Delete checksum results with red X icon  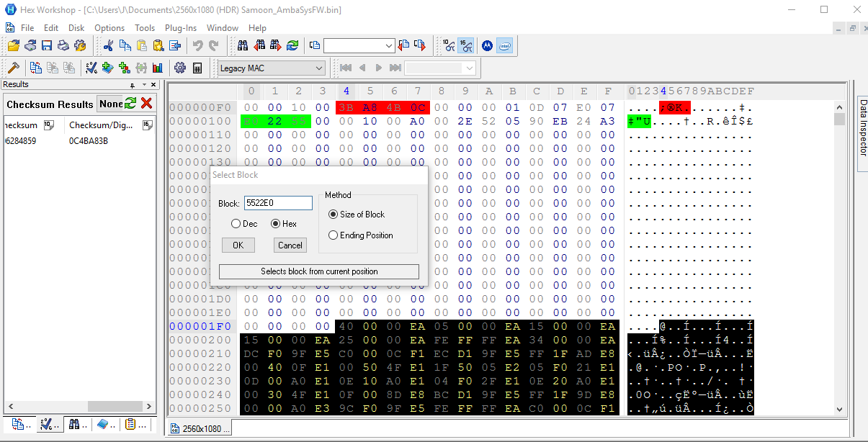(146, 104)
